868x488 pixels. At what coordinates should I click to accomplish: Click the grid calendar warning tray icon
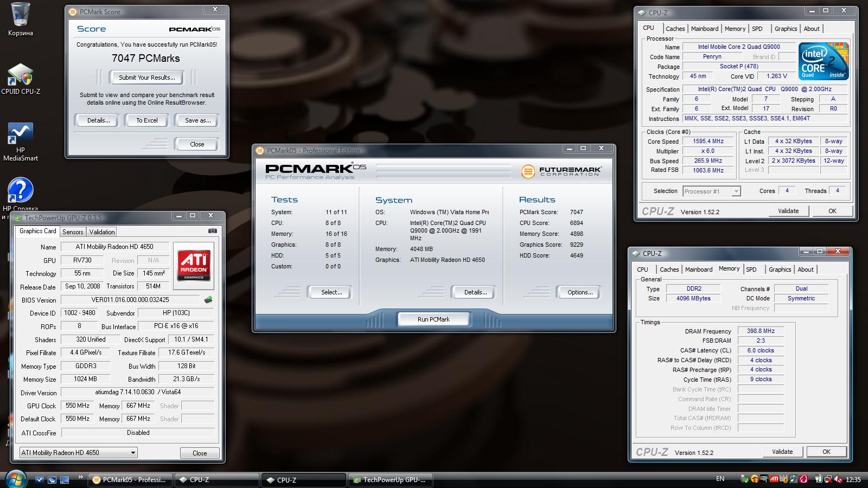(783, 479)
